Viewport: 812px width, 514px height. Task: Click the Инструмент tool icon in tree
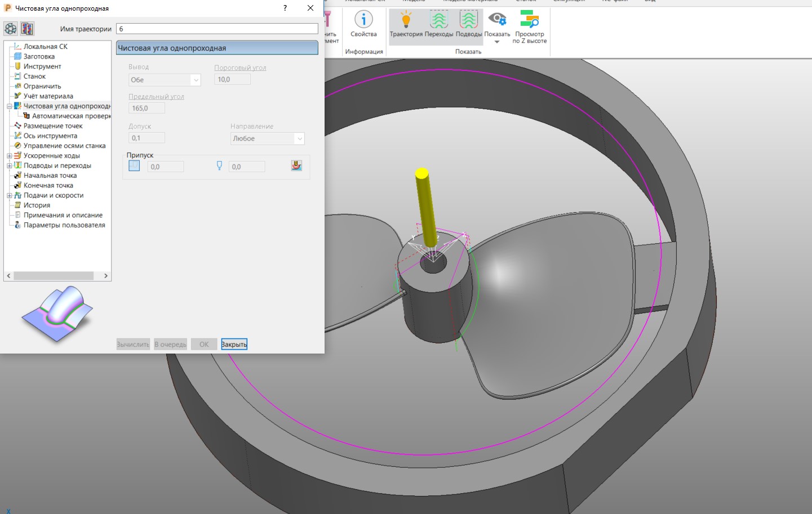(17, 66)
